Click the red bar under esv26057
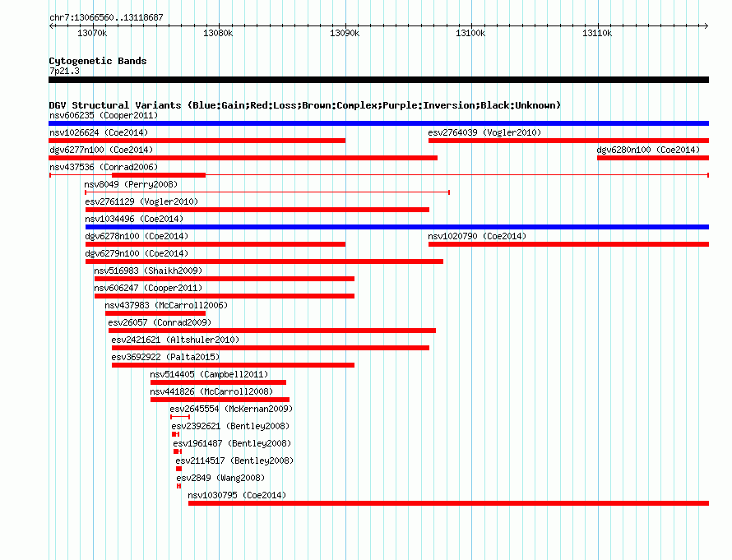Viewport: 732px width, 560px height. click(x=272, y=331)
